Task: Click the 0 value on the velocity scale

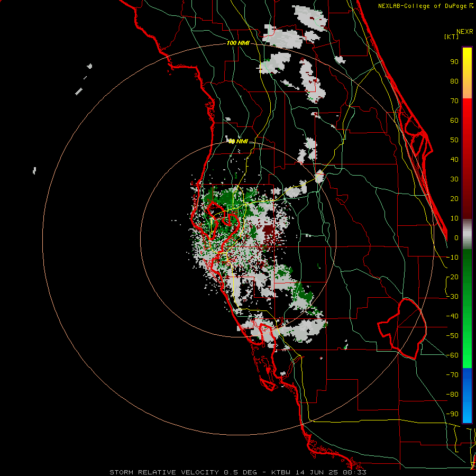Action: (x=456, y=238)
